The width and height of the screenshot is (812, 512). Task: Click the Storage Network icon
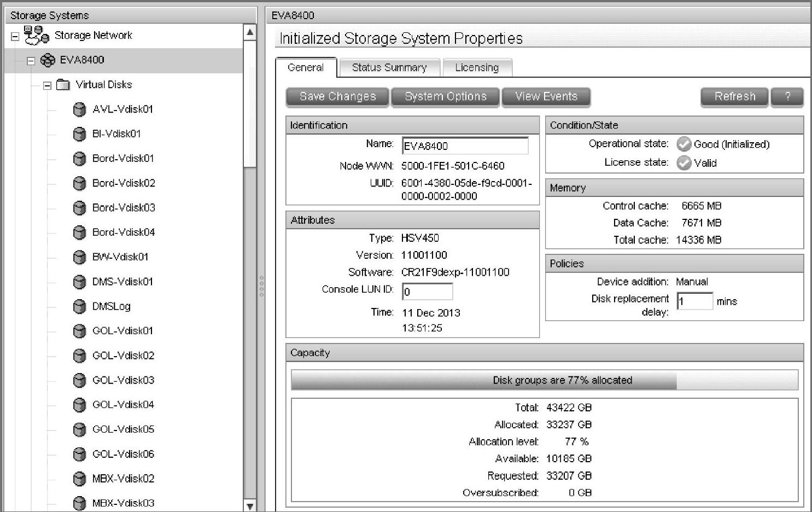(36, 35)
